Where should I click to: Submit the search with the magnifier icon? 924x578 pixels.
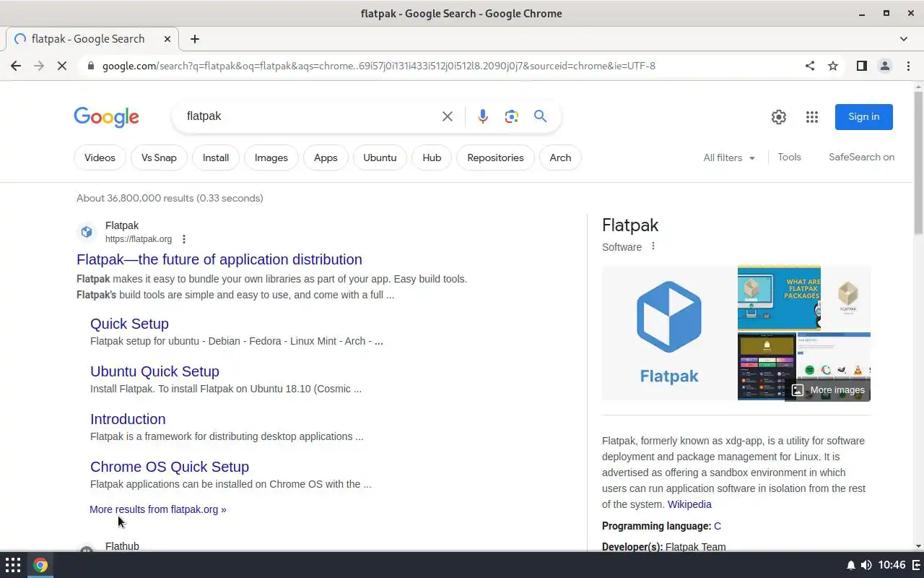(541, 116)
